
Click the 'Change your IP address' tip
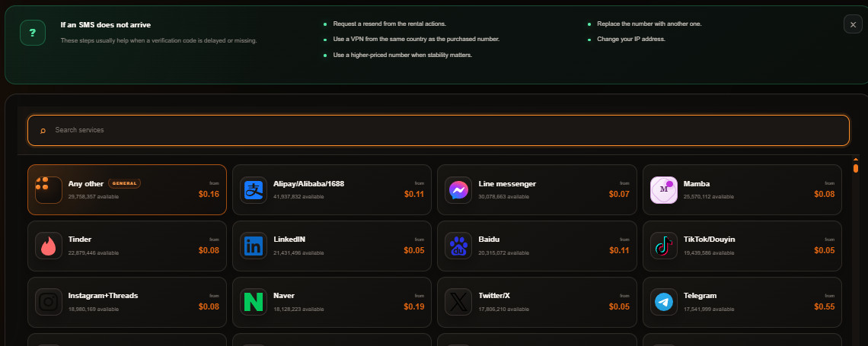(631, 40)
